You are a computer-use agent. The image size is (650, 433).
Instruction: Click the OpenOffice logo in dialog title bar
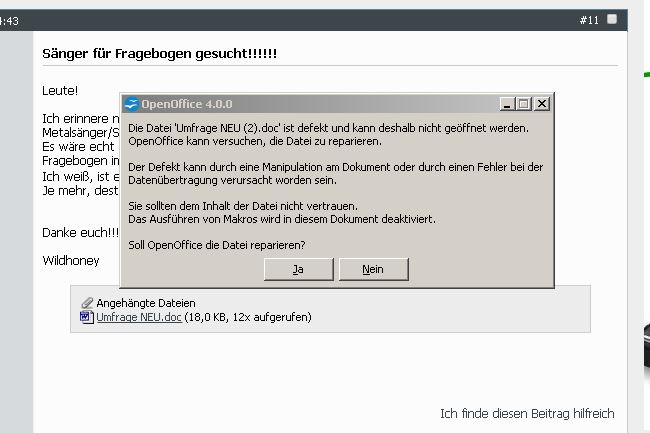tap(132, 104)
